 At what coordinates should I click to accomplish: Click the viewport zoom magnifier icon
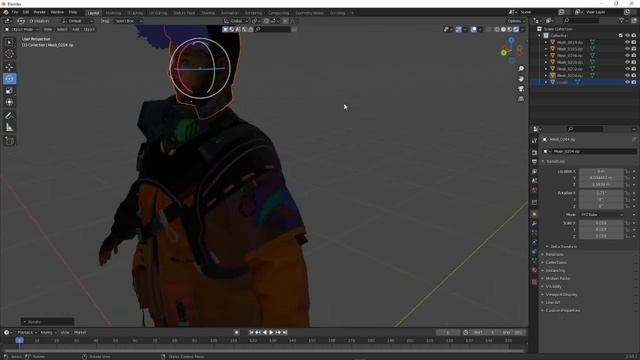pyautogui.click(x=521, y=69)
